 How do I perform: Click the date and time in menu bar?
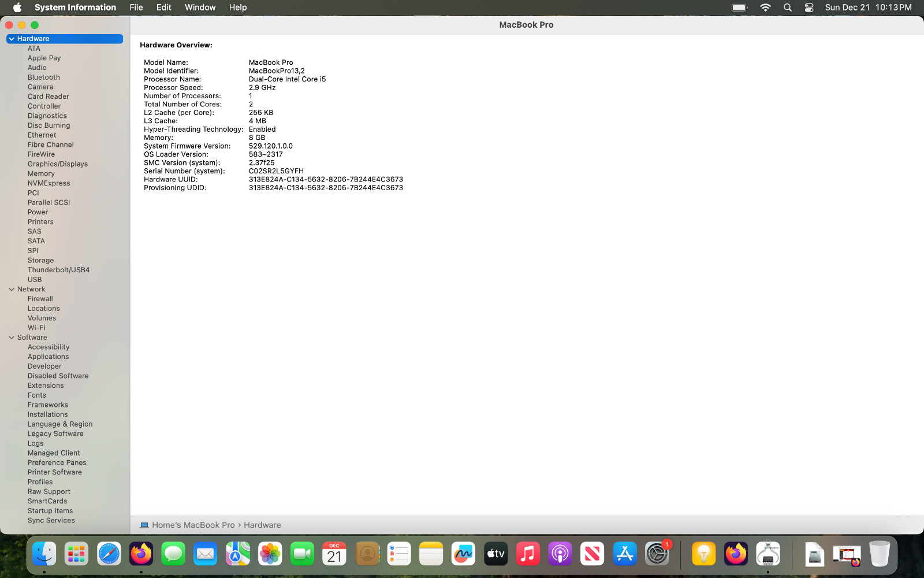tap(868, 8)
